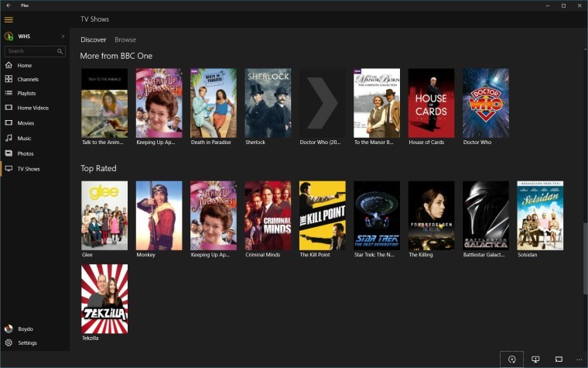This screenshot has height=368, width=588.
Task: Open the Photos sidebar label
Action: click(26, 153)
